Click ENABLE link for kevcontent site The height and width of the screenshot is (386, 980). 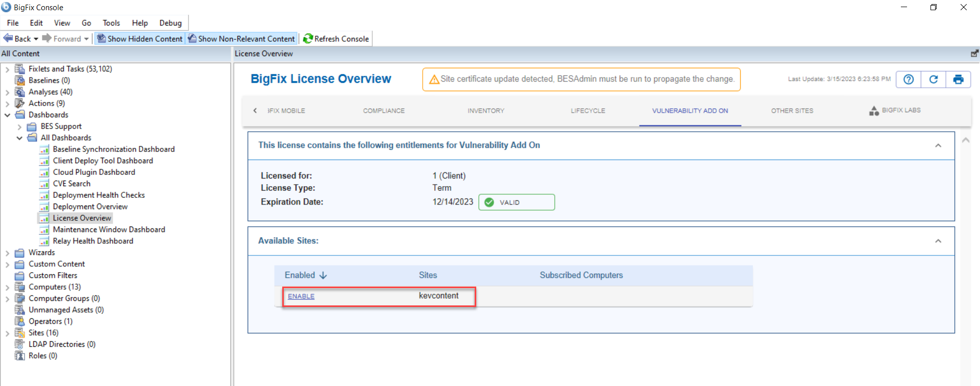pos(301,296)
